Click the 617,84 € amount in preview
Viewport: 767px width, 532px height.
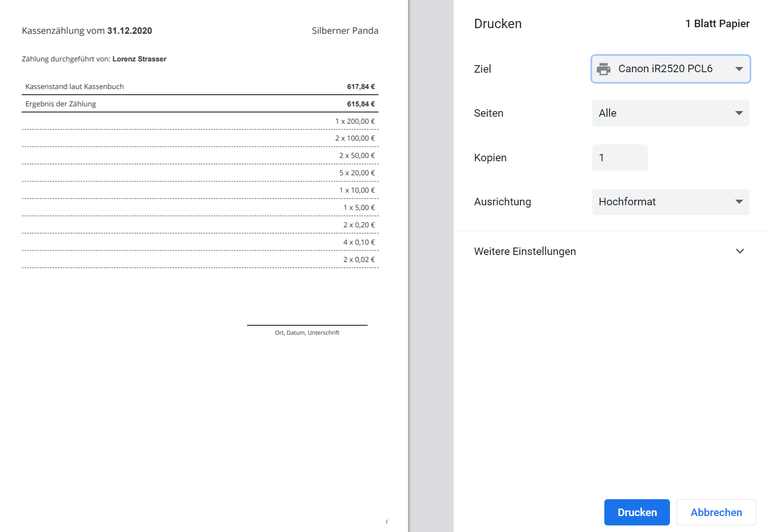coord(361,87)
